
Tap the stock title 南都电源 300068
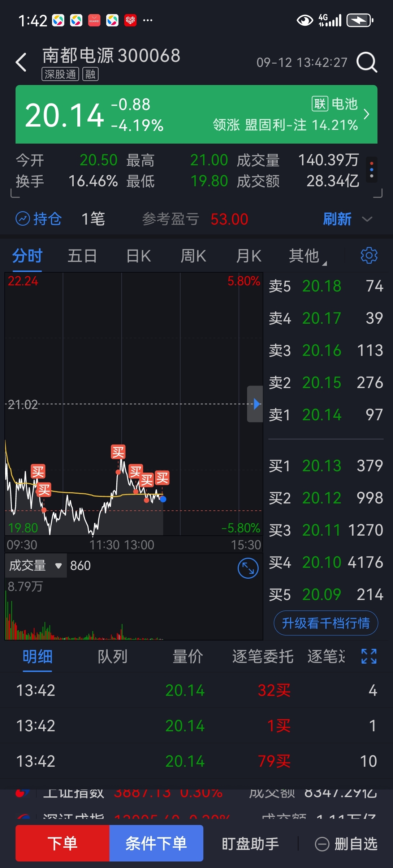click(x=111, y=56)
